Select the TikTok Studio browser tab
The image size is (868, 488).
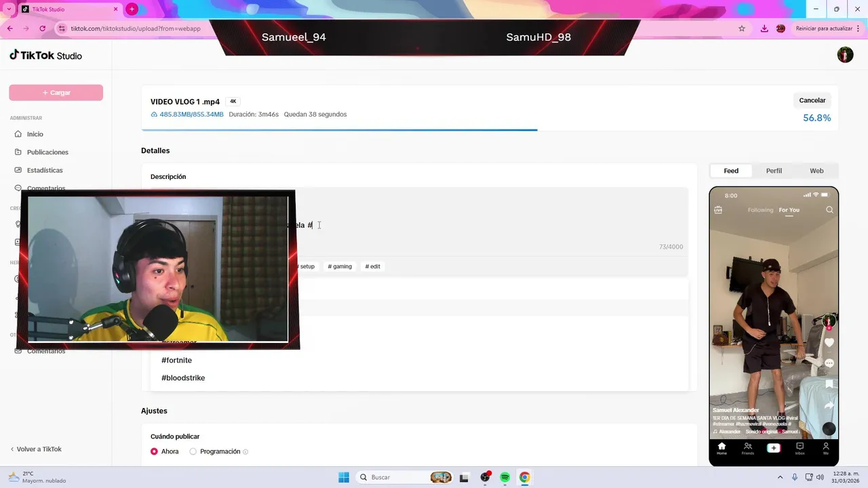point(68,9)
